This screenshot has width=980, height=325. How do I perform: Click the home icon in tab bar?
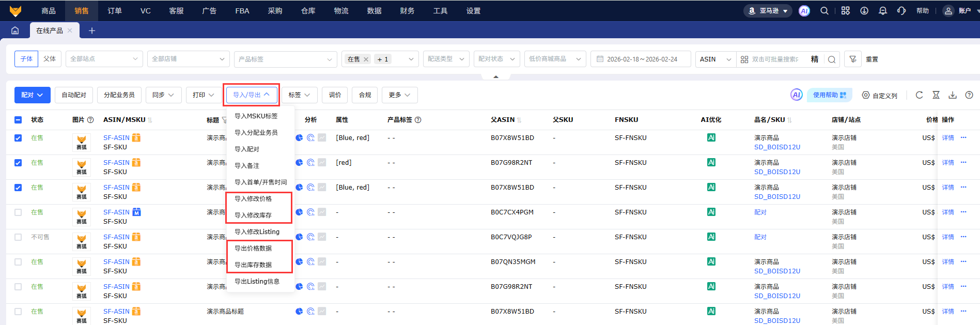tap(15, 30)
